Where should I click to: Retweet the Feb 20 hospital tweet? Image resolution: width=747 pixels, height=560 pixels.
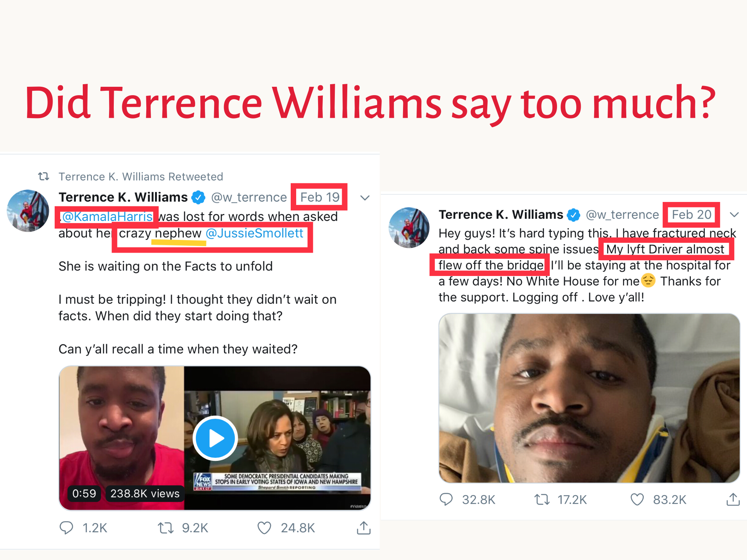[542, 499]
